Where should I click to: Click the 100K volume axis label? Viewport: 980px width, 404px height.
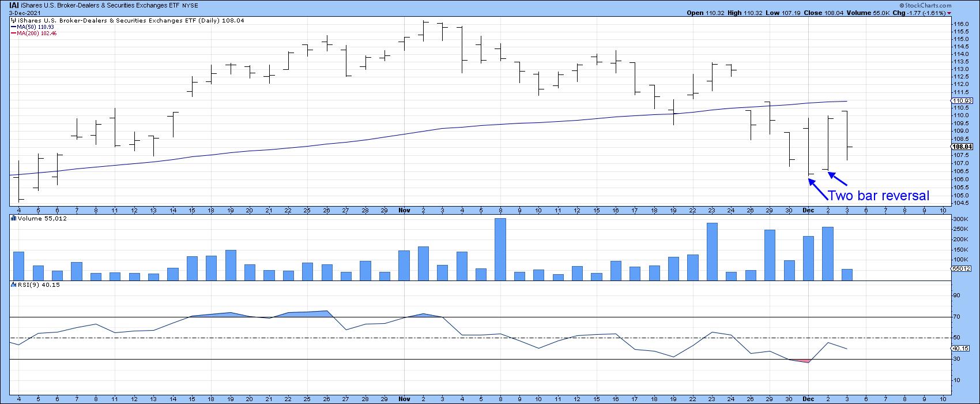pos(962,260)
